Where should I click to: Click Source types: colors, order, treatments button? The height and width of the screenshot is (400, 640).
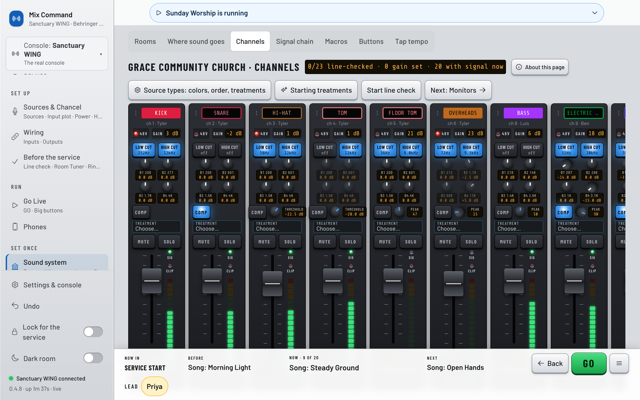coord(200,90)
